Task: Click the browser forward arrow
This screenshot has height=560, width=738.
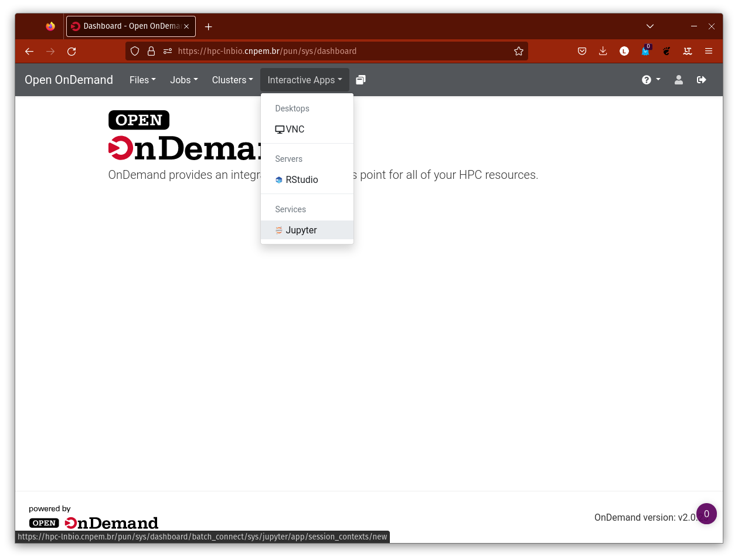Action: [50, 51]
